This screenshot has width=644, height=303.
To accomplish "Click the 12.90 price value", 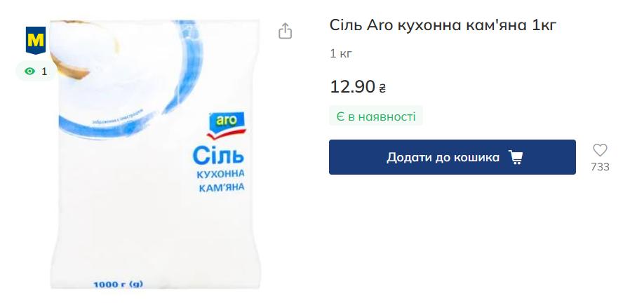I will [352, 87].
